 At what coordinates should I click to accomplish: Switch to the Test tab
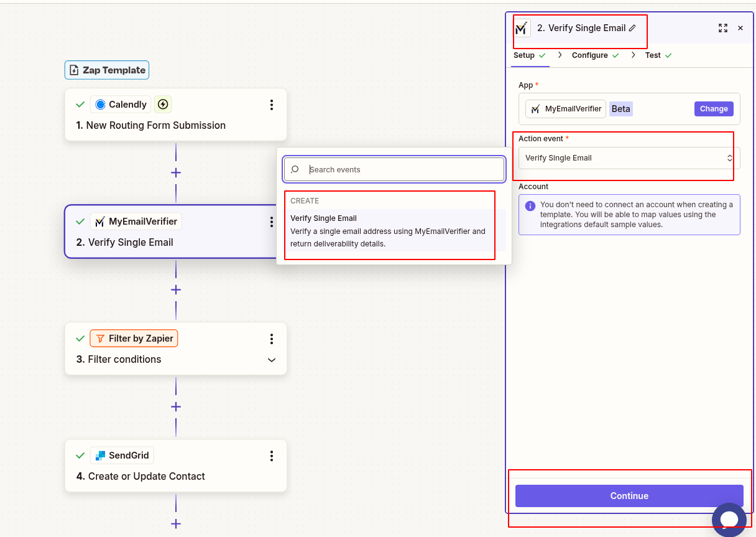coord(653,55)
